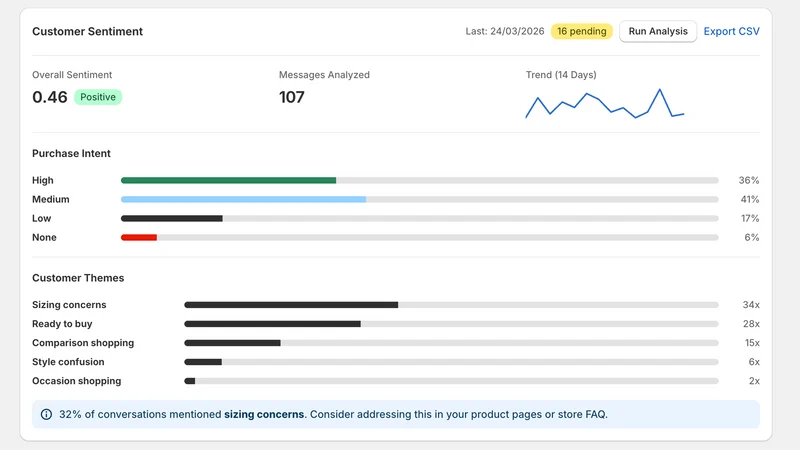The height and width of the screenshot is (450, 800).
Task: Click the Purchase Intent heading
Action: [71, 153]
